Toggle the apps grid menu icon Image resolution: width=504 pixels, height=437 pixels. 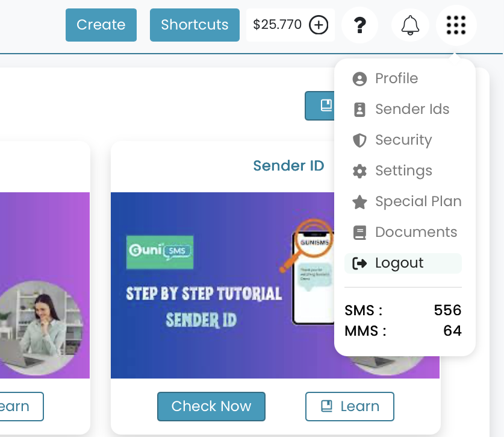[456, 25]
